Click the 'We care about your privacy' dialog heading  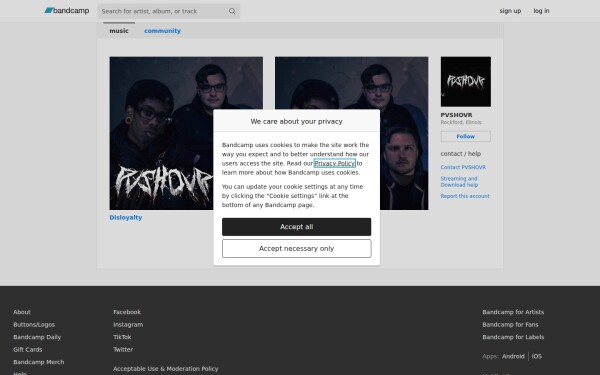pyautogui.click(x=297, y=121)
